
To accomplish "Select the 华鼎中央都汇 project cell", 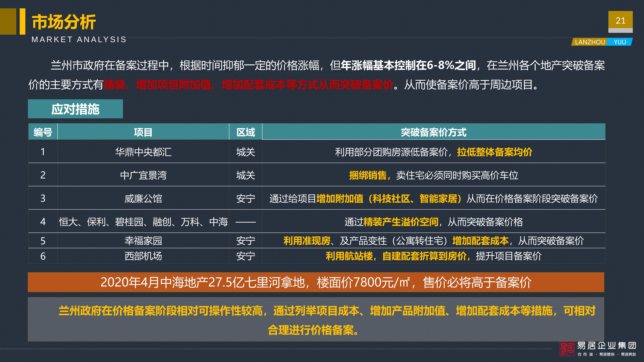I will click(143, 152).
